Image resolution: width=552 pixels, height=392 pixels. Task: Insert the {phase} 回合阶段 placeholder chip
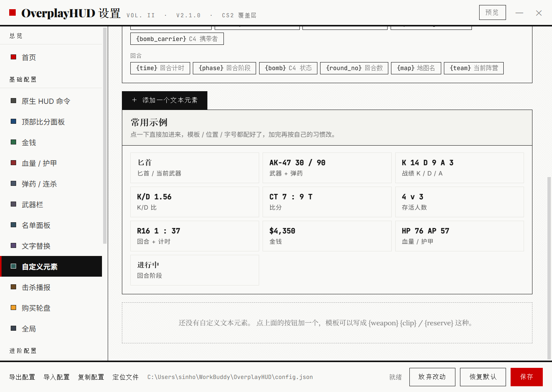224,68
